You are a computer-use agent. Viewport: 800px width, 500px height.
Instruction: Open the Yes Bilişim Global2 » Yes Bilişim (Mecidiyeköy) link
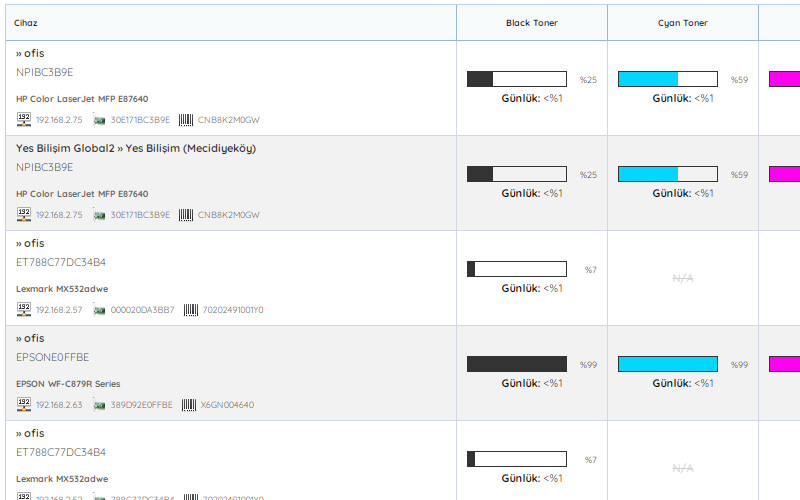136,148
